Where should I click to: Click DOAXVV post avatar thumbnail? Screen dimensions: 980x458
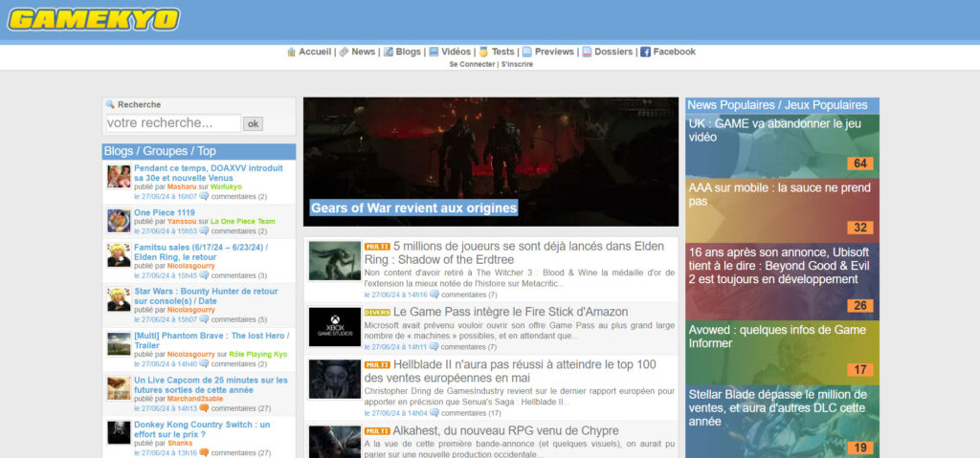[x=119, y=177]
